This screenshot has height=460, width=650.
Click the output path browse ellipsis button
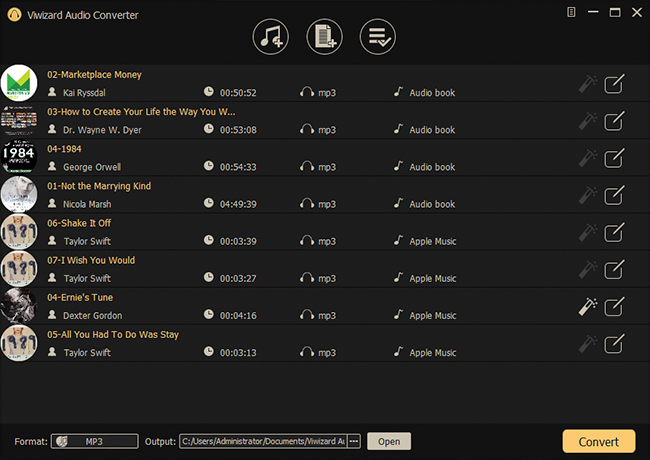[353, 441]
